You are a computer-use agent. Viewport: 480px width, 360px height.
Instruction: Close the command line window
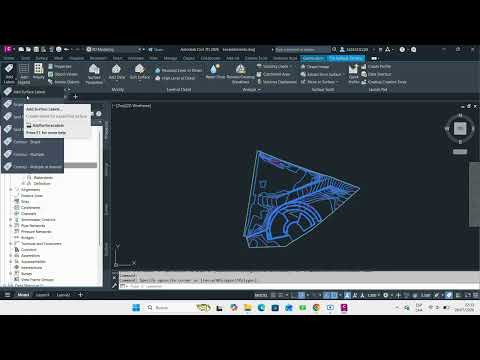coord(115,277)
